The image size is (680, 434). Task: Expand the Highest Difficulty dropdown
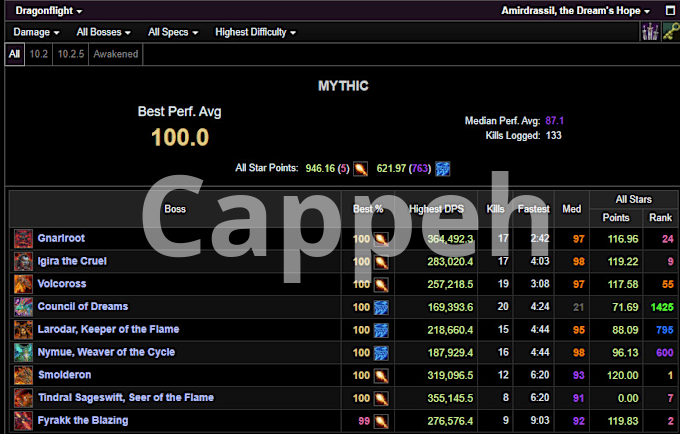tap(255, 32)
